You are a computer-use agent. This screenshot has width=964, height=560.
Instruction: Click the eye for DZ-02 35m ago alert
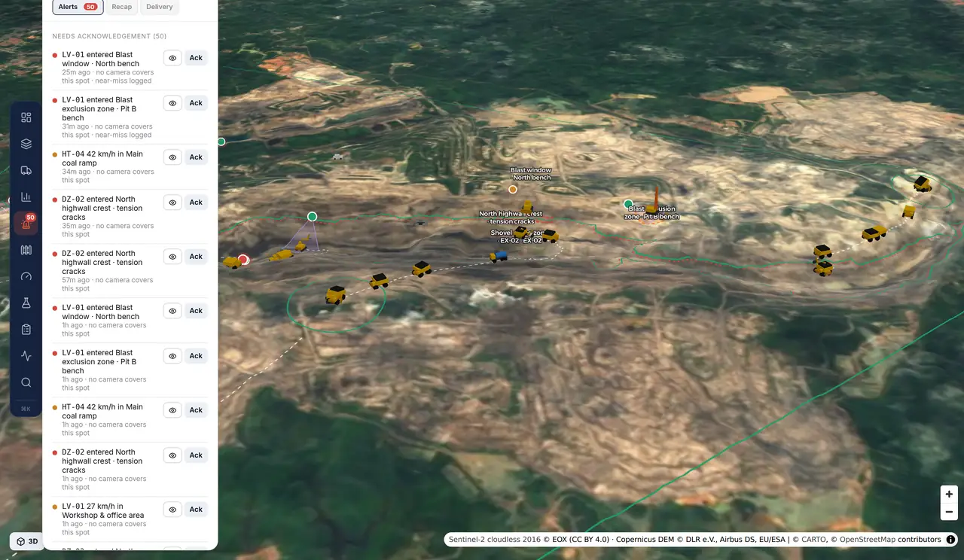click(172, 202)
